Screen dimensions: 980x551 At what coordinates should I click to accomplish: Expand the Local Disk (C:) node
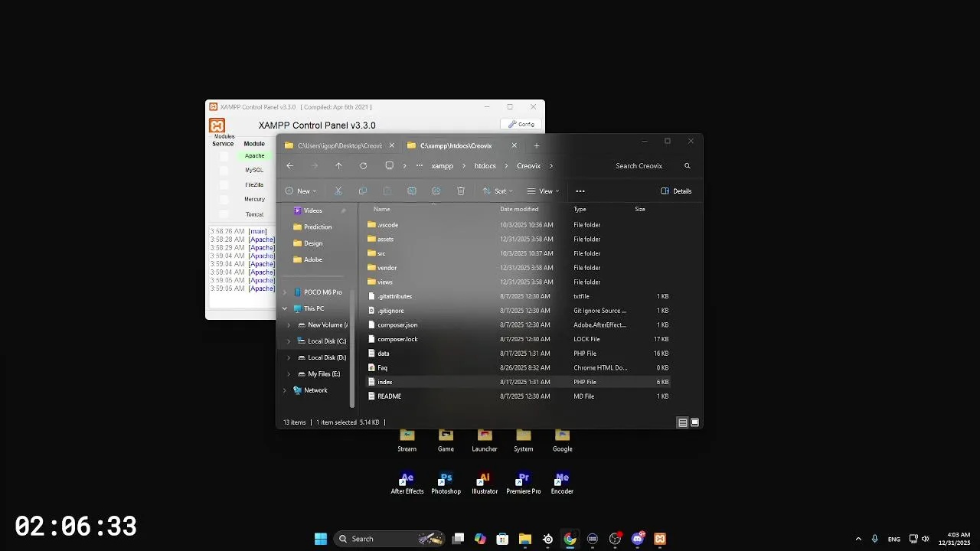coord(289,341)
